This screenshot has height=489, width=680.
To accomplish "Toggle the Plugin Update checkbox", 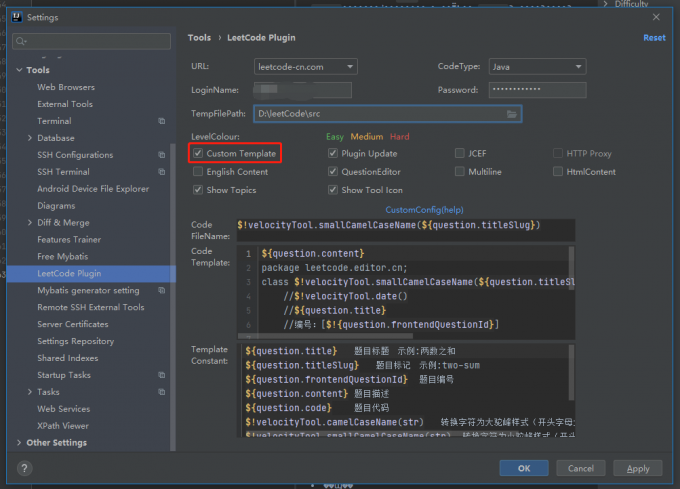I will [333, 153].
